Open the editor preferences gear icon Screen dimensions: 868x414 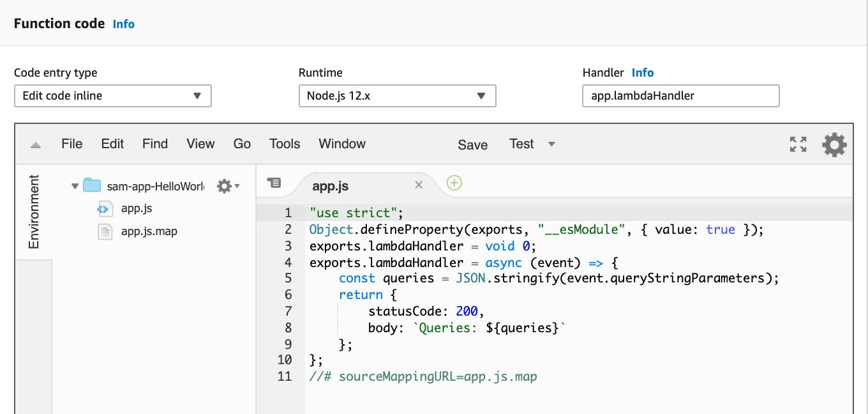point(834,144)
